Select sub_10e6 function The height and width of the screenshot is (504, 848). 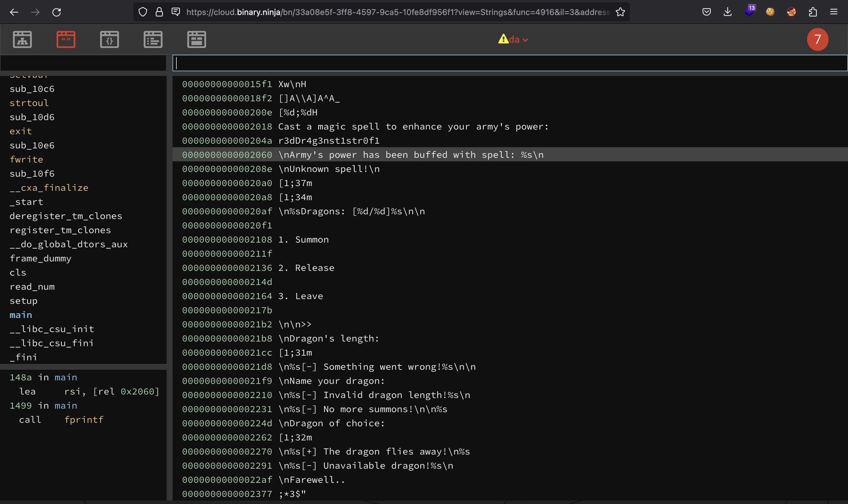click(x=32, y=145)
